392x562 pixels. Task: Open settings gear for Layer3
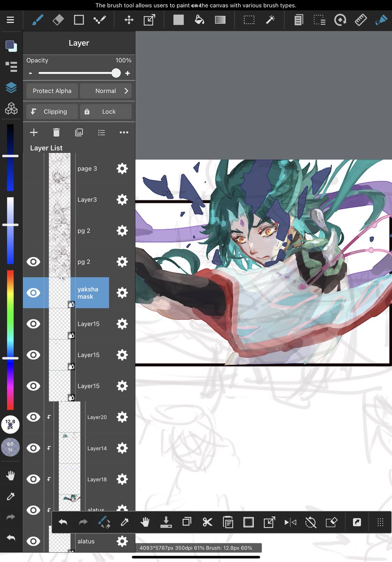[x=122, y=200]
